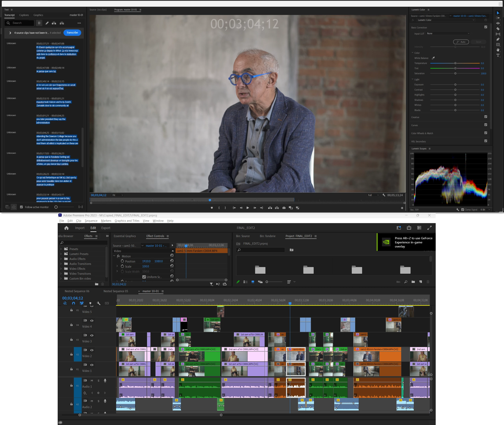Image resolution: width=504 pixels, height=425 pixels.
Task: Toggle timeline Snap magnet icon
Action: pos(73,303)
